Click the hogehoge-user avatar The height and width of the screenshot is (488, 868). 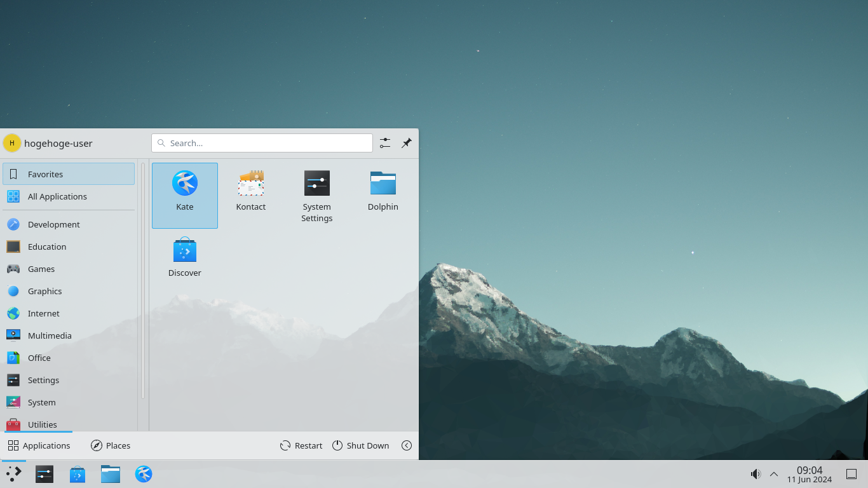pos(12,143)
